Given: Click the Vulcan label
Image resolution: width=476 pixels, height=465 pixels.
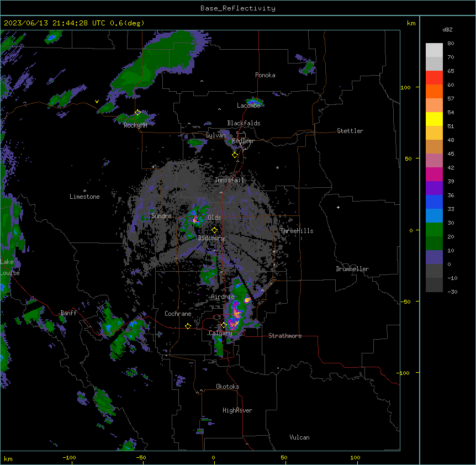Looking at the screenshot, I should (x=300, y=437).
